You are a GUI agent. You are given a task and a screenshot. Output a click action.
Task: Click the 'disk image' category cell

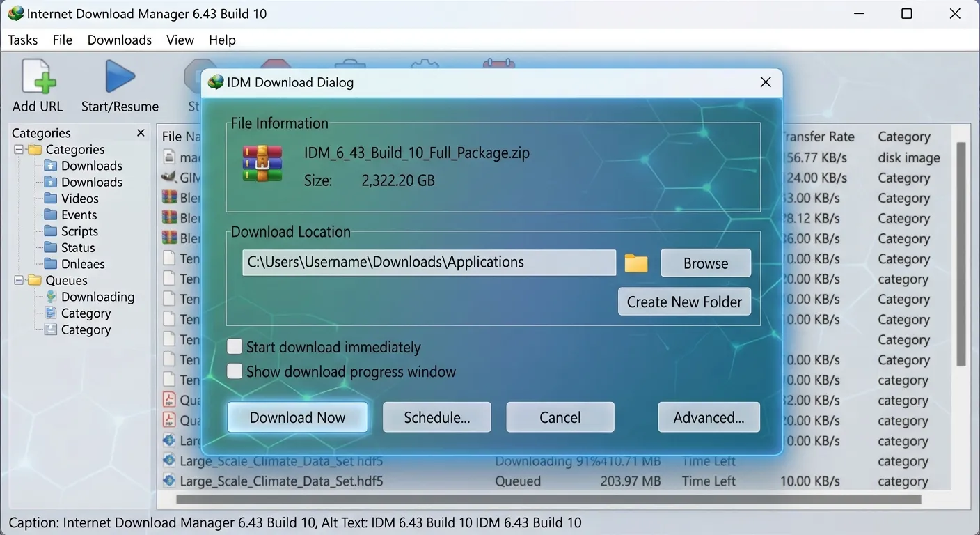[909, 157]
